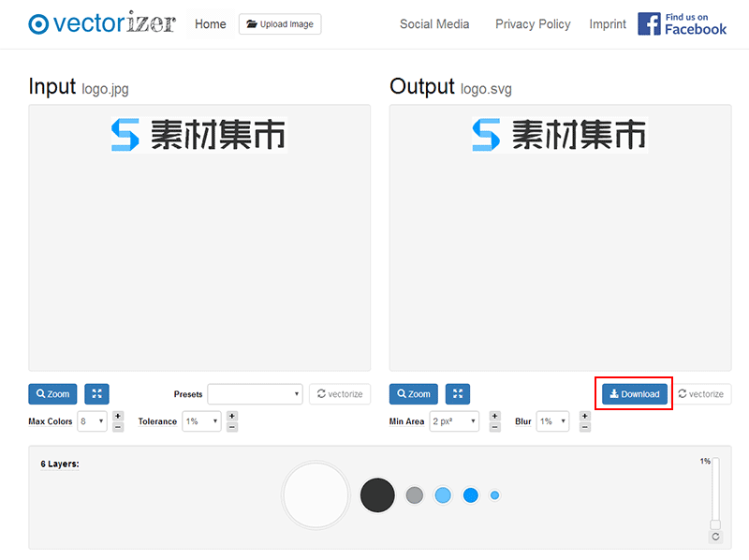Click the Output panel fullscreen icon
Image resolution: width=749 pixels, height=560 pixels.
tap(457, 394)
